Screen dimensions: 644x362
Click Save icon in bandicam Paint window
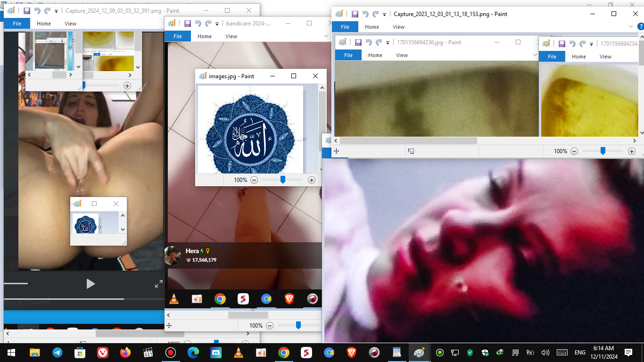click(x=187, y=24)
